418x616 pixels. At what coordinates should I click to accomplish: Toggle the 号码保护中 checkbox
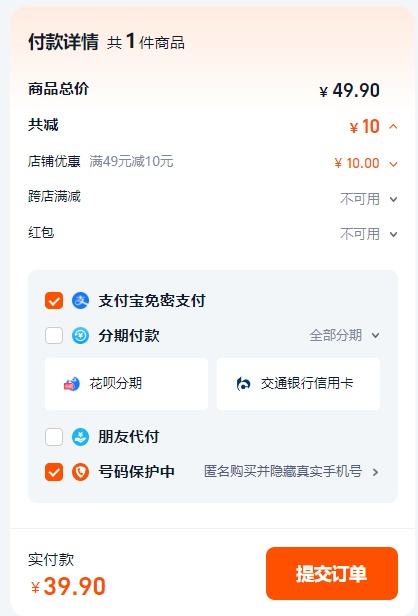(54, 472)
